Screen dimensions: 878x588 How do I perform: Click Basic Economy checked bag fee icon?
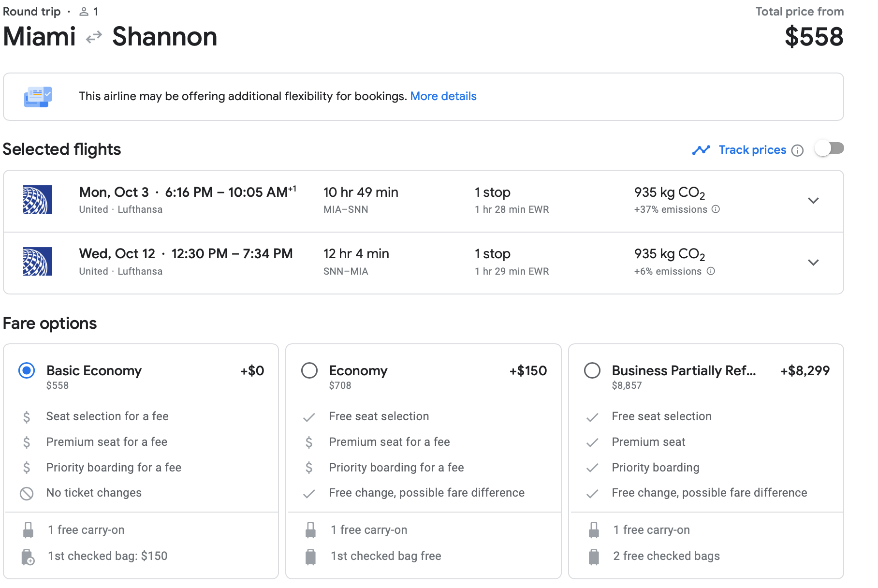click(x=28, y=557)
